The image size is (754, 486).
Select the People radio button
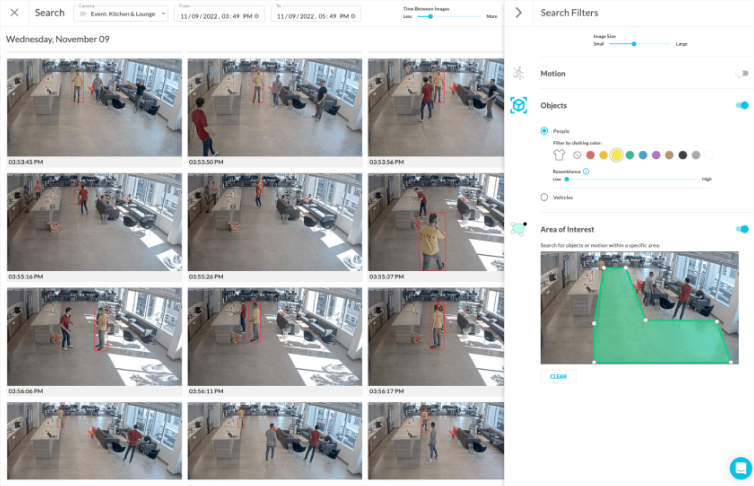545,130
